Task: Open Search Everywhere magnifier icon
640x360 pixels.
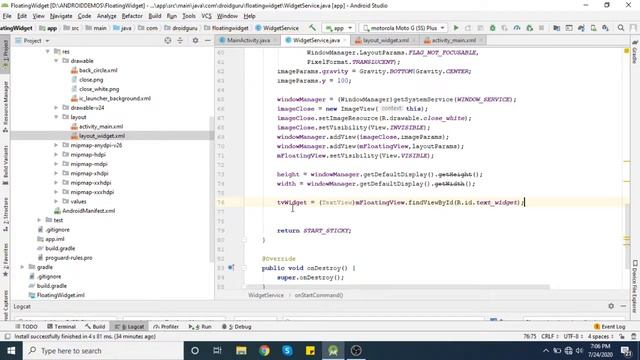Action: tap(621, 28)
